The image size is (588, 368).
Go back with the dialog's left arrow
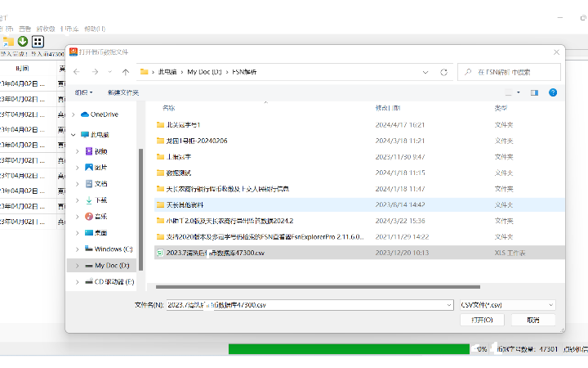tap(77, 72)
